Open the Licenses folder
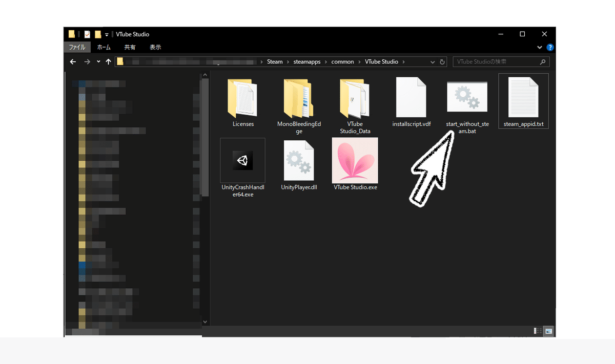 click(x=242, y=98)
